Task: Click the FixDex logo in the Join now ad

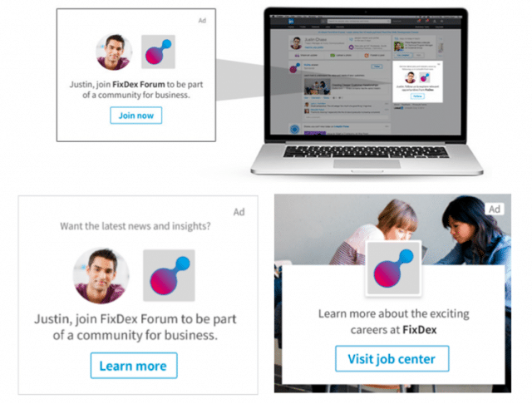Action: [x=158, y=52]
